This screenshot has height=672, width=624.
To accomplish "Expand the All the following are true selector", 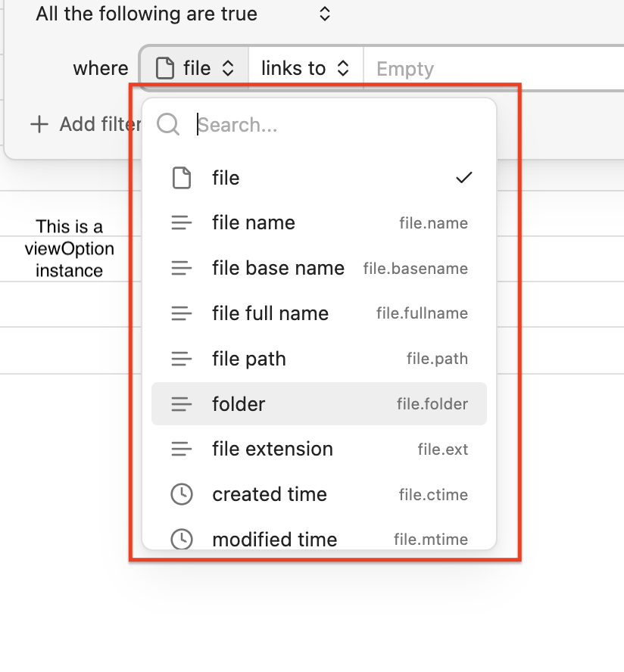I will pyautogui.click(x=182, y=14).
